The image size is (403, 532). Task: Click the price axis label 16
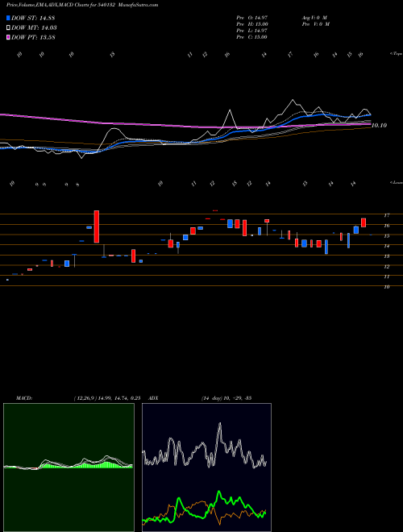tap(386, 226)
